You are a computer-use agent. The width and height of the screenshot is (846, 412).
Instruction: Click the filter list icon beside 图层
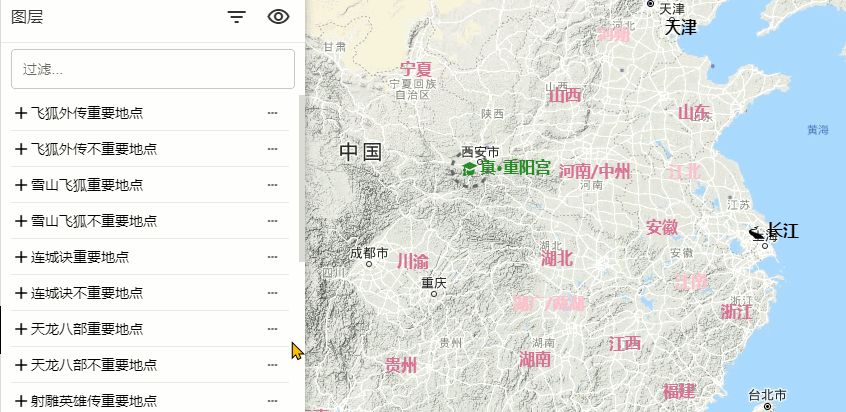236,17
